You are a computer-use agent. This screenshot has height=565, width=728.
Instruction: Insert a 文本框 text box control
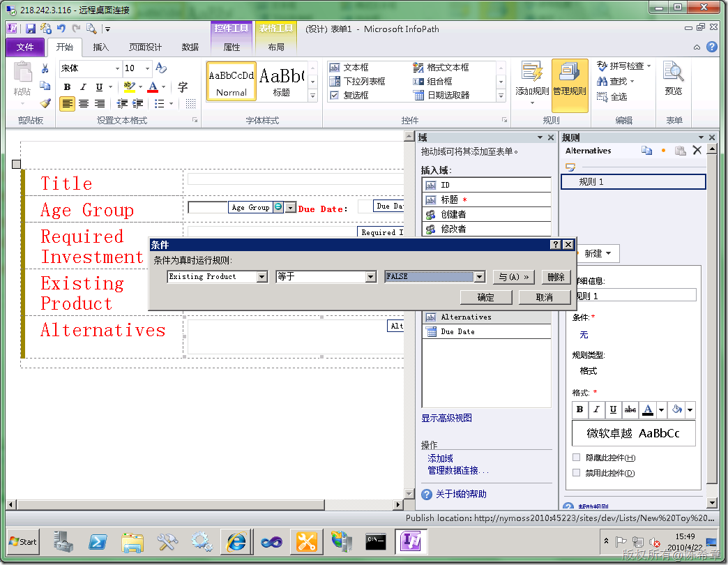coord(349,68)
